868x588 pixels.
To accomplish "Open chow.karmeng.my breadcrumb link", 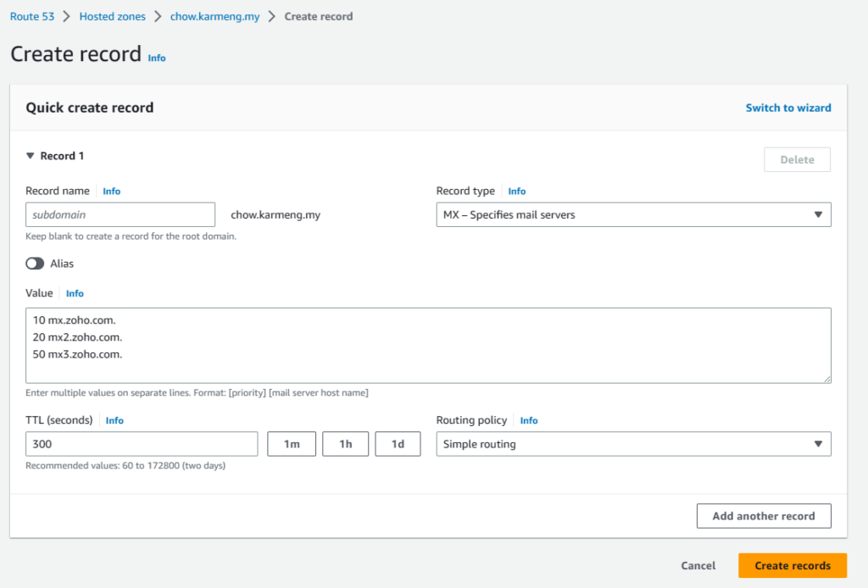I will (214, 17).
